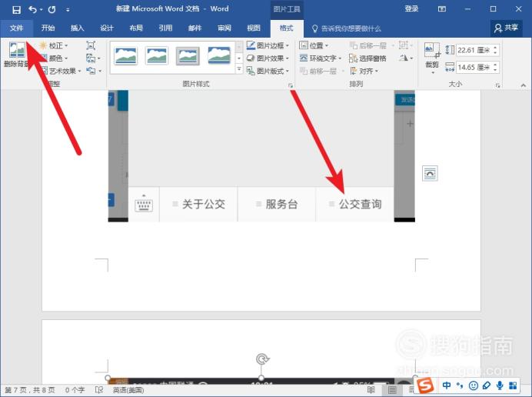This screenshot has height=397, width=532.
Task: Open 图片效果 (Picture Effects) menu
Action: 268,58
